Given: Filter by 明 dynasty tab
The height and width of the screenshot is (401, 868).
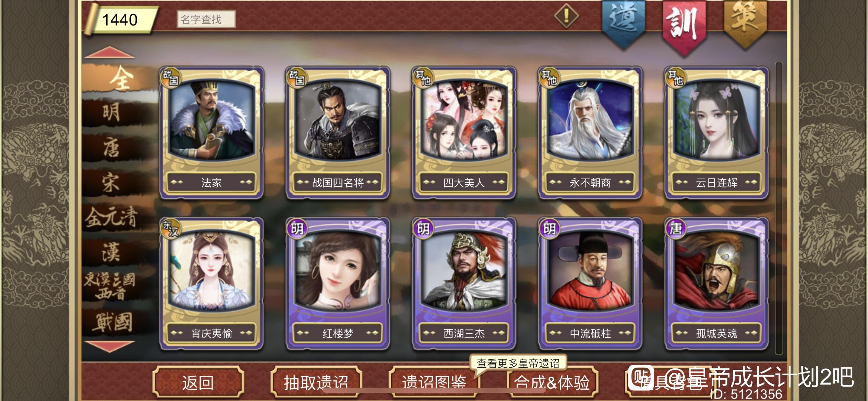Looking at the screenshot, I should coord(111,112).
